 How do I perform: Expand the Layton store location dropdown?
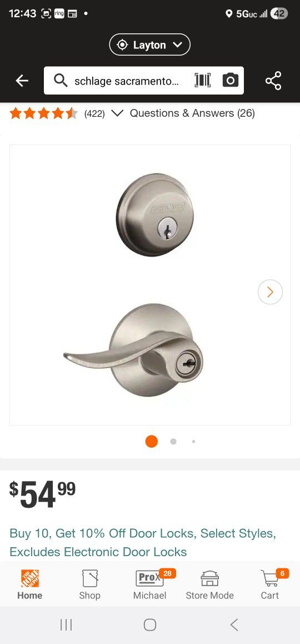(x=150, y=44)
